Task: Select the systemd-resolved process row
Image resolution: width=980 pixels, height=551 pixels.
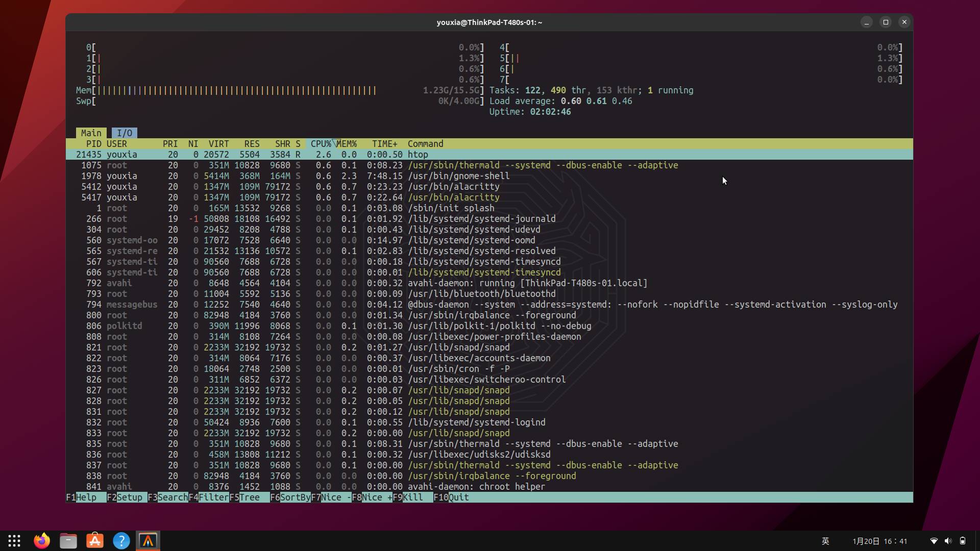Action: (489, 251)
